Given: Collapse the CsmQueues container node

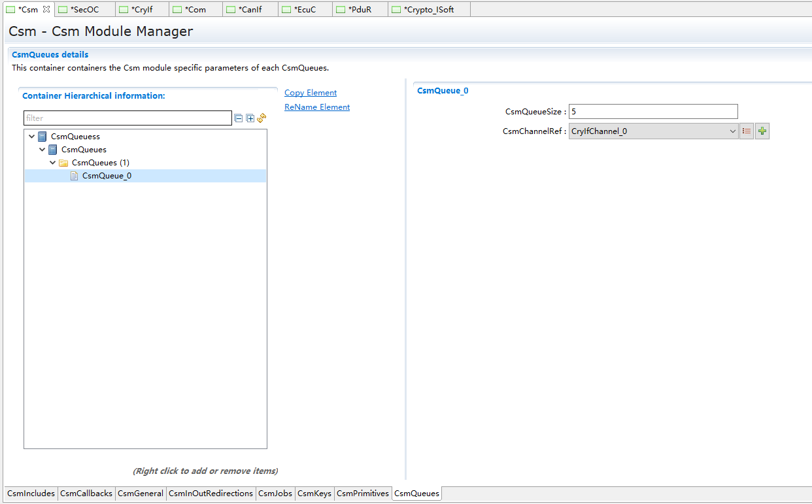Looking at the screenshot, I should pos(42,150).
